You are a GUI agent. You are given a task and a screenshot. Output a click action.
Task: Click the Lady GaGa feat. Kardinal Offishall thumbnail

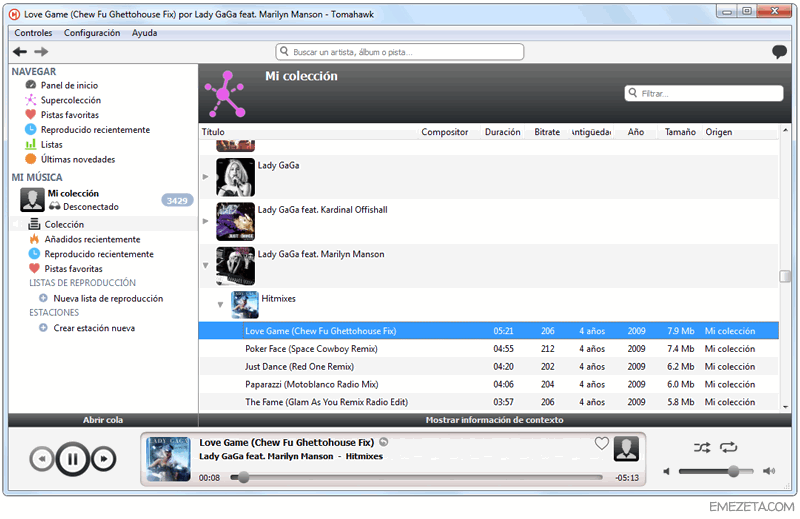pos(235,221)
